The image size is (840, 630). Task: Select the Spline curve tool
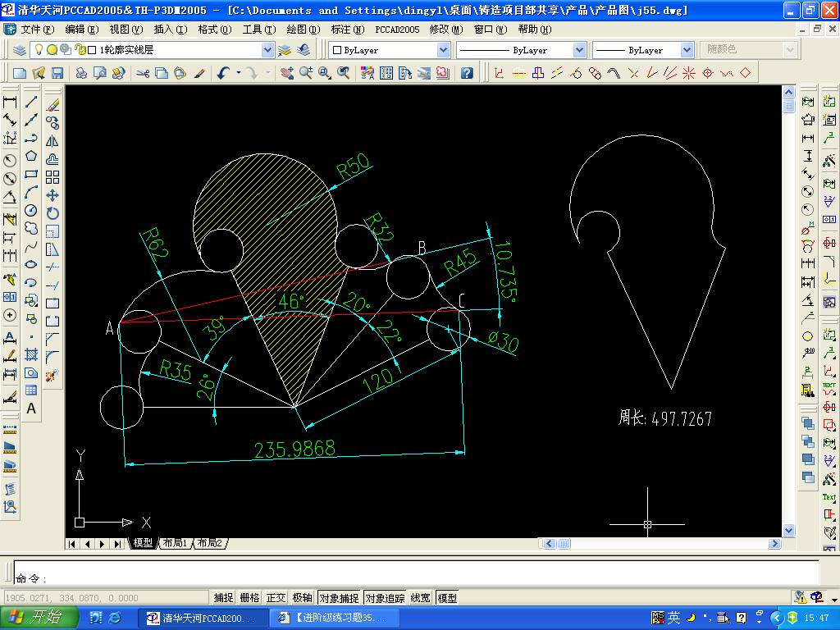click(x=31, y=246)
